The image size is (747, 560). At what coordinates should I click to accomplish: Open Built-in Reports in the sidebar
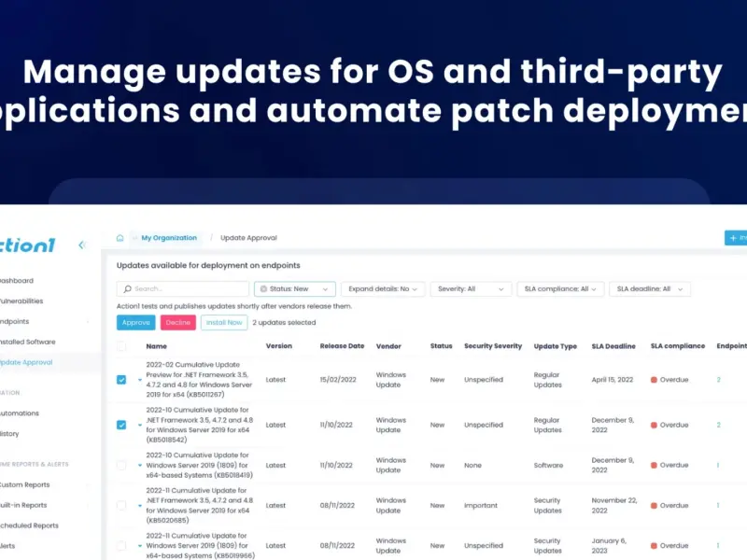(x=23, y=505)
